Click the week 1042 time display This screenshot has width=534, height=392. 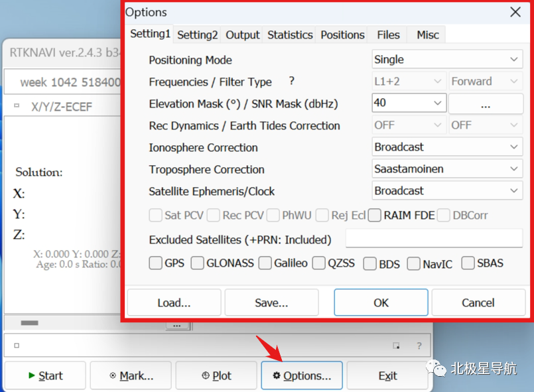point(70,82)
